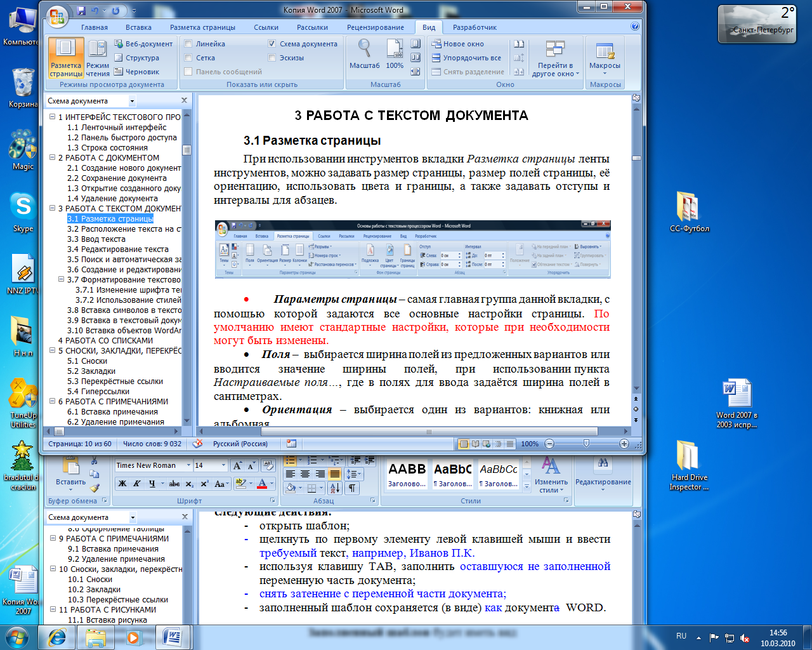Enable the Линейка checkbox
The image size is (812, 650).
click(x=188, y=44)
